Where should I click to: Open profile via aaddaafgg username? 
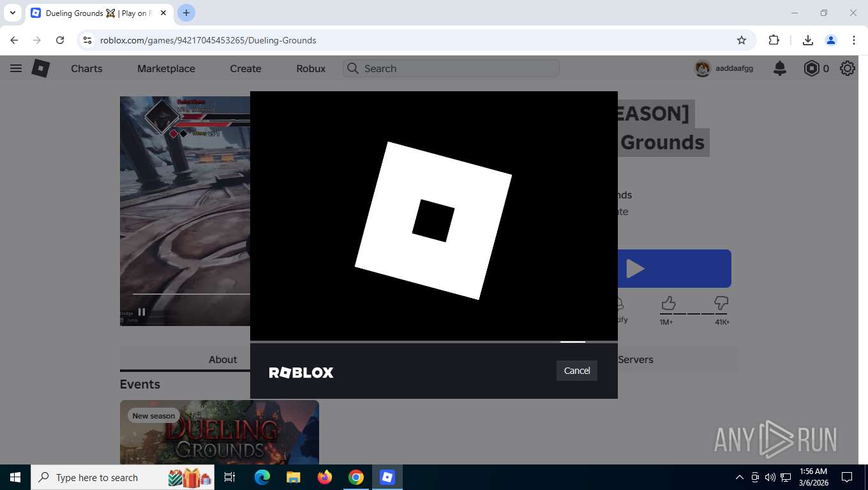tap(735, 68)
